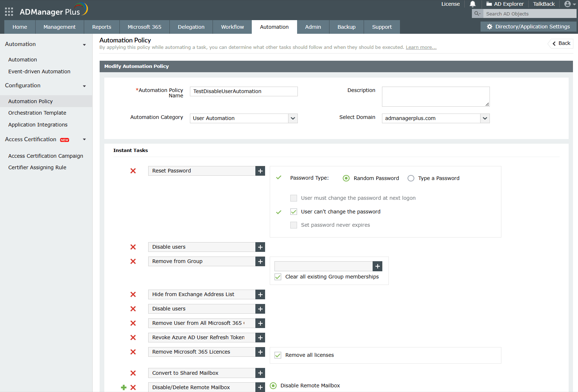Delete the Convert to Shared Mailbox task
This screenshot has width=578, height=392.
tap(133, 373)
